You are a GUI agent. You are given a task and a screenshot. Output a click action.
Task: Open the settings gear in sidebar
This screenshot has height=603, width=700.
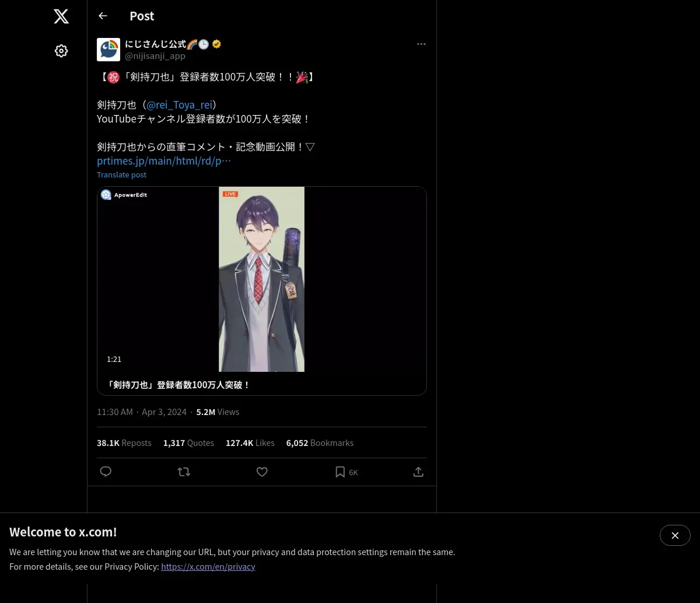click(61, 51)
